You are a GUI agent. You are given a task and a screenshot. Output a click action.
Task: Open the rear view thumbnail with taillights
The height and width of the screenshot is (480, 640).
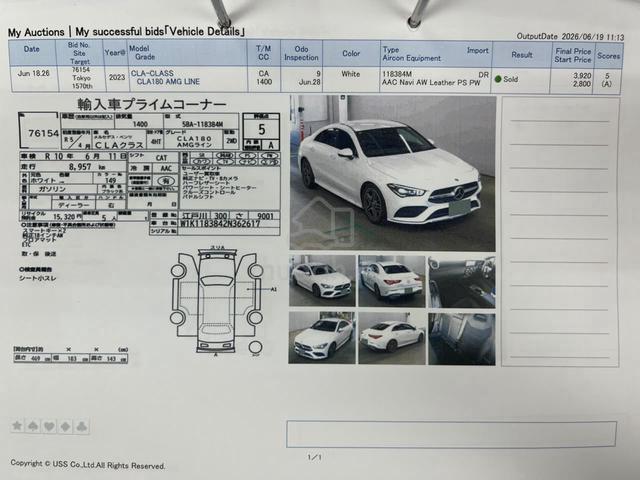392,281
